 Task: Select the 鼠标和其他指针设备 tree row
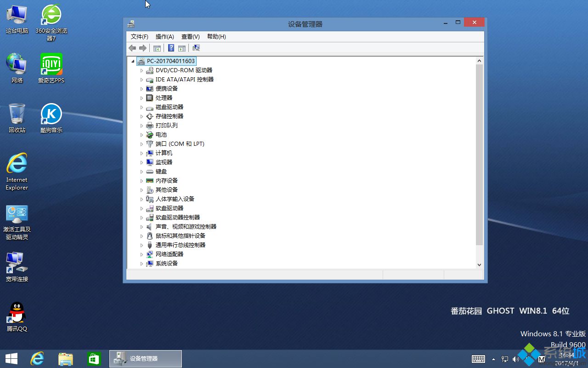point(180,236)
